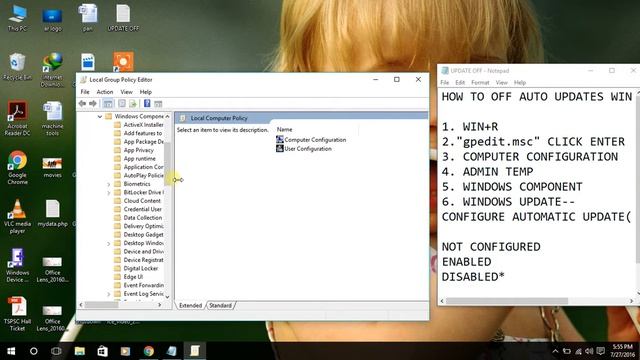Select the App Privacy folder
This screenshot has height=360, width=640.
point(134,150)
